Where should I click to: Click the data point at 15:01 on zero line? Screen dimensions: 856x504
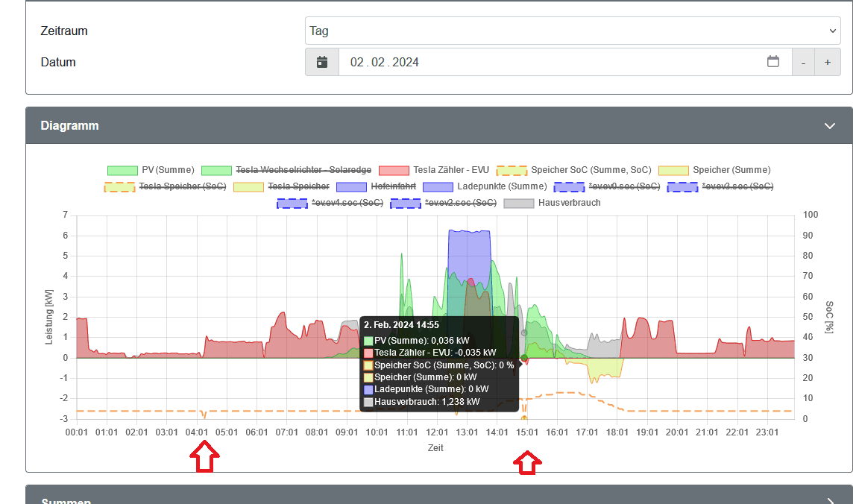(x=524, y=358)
